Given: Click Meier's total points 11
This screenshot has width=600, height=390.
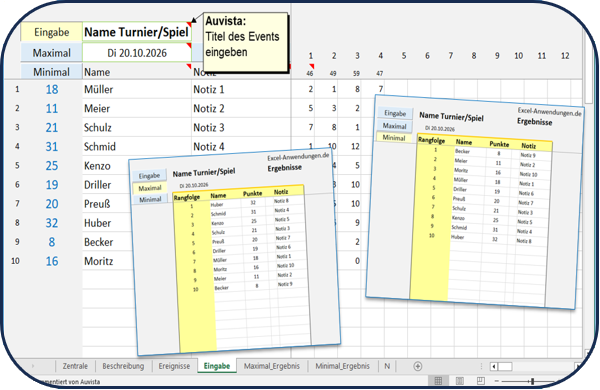Looking at the screenshot, I should [x=52, y=108].
